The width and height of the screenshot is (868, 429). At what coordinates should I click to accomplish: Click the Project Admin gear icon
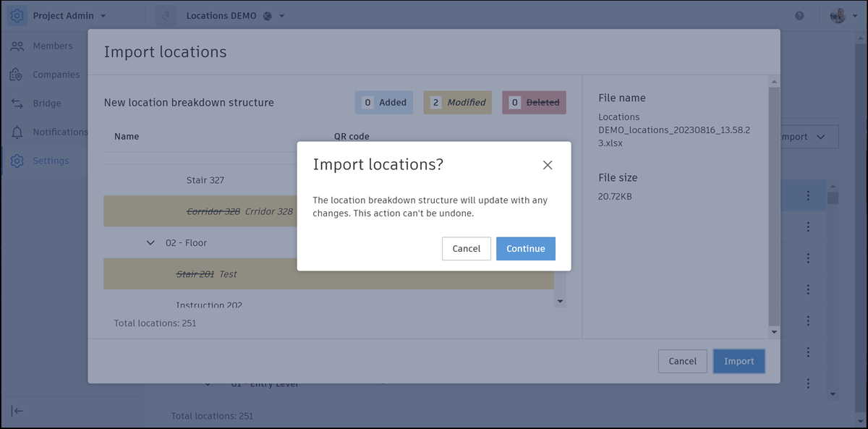(x=17, y=16)
